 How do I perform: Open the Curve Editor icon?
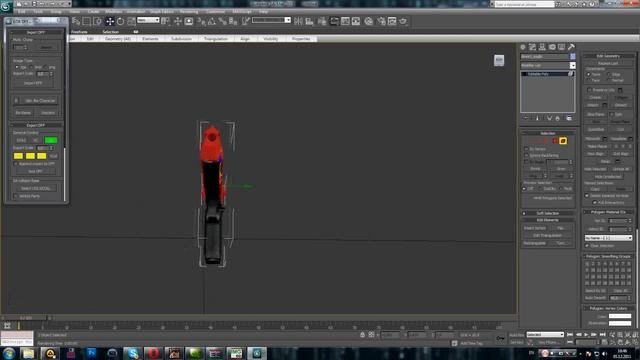pyautogui.click(x=345, y=21)
